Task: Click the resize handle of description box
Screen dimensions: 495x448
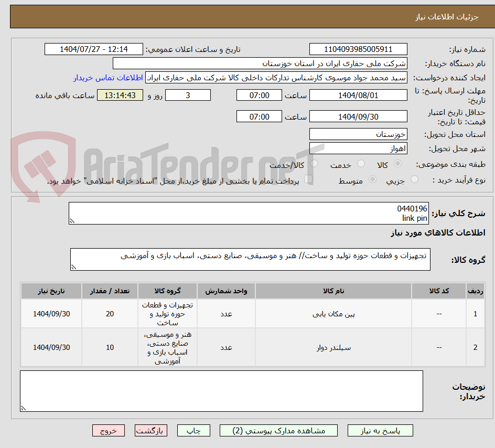Action: click(72, 221)
